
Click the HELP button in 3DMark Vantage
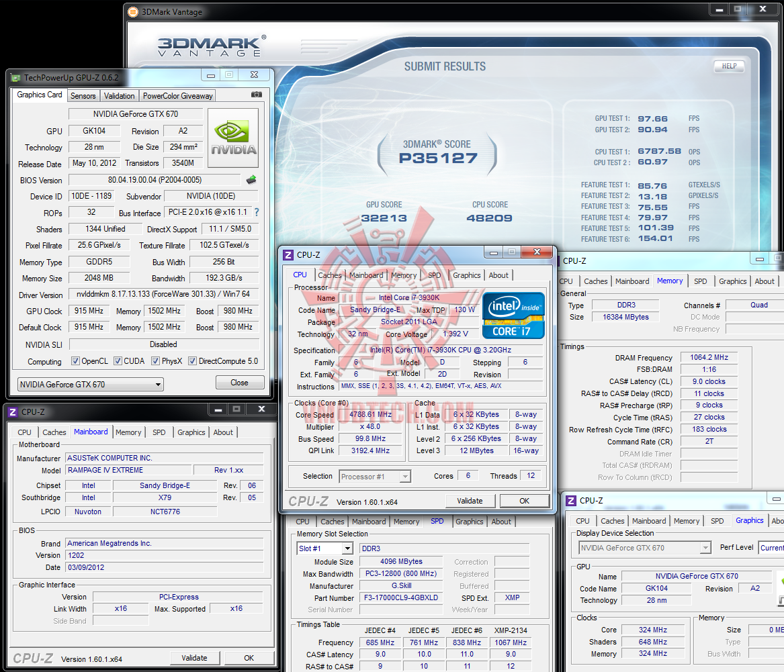(x=729, y=66)
